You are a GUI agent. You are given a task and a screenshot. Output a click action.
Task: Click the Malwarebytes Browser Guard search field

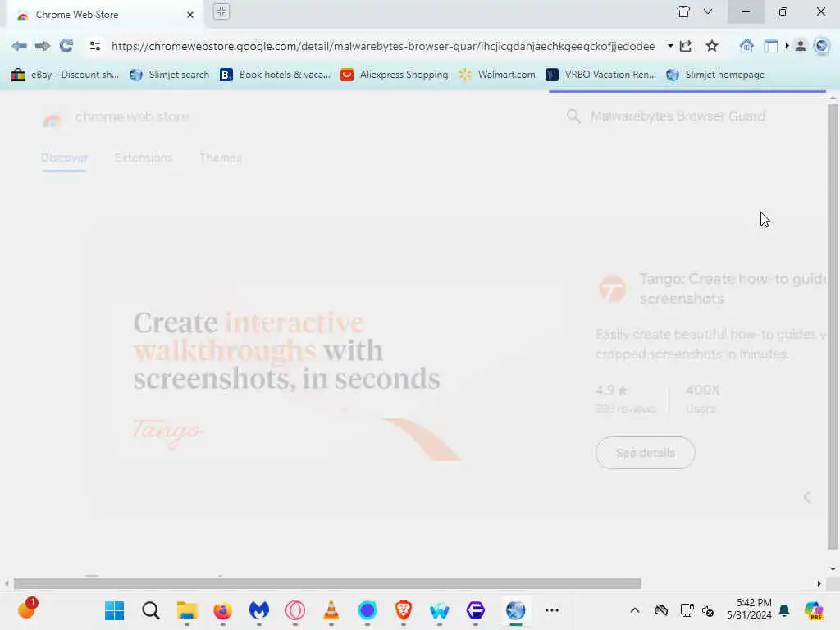tap(678, 116)
